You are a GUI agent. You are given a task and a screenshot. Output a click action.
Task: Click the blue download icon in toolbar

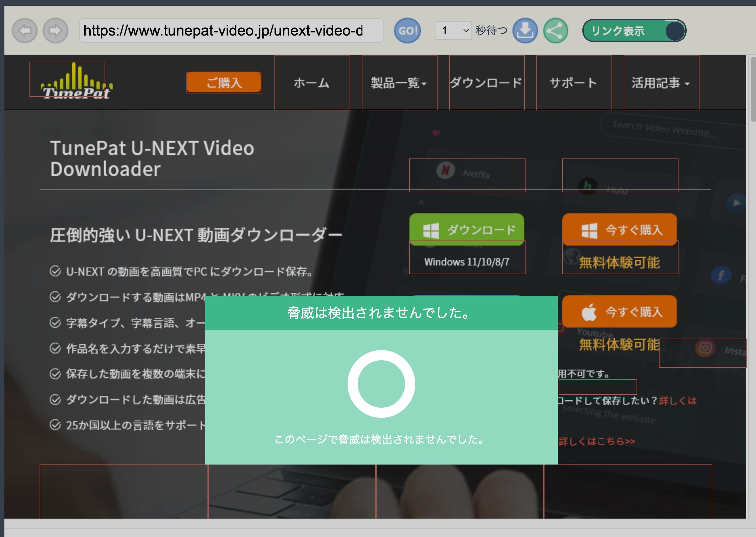pyautogui.click(x=525, y=31)
